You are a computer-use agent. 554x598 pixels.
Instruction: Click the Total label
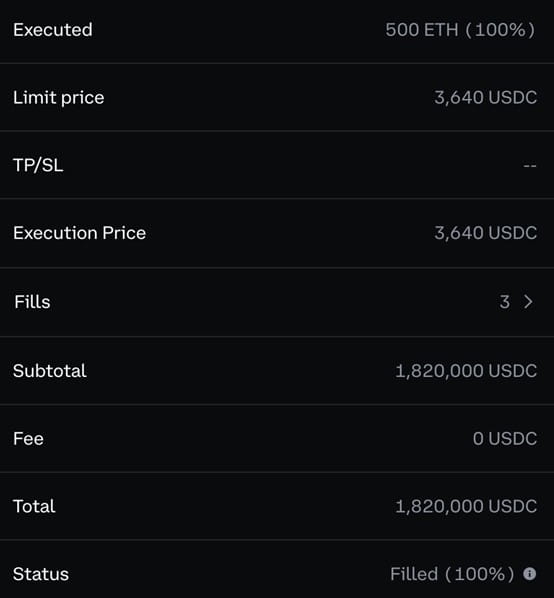coord(34,506)
